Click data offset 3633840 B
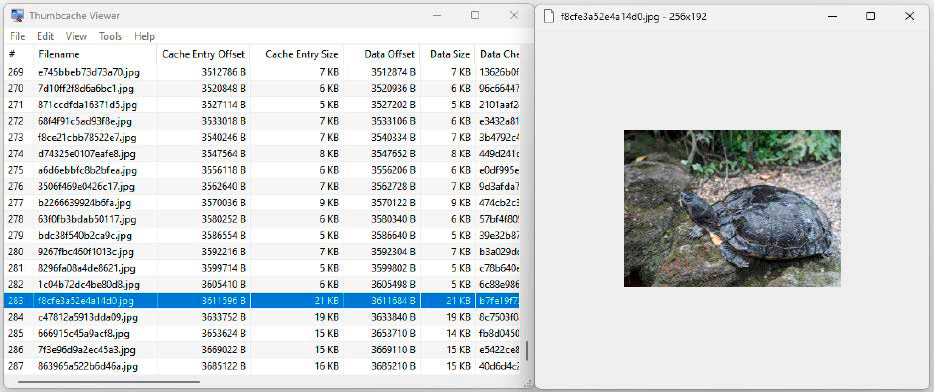The image size is (934, 392). pyautogui.click(x=393, y=317)
